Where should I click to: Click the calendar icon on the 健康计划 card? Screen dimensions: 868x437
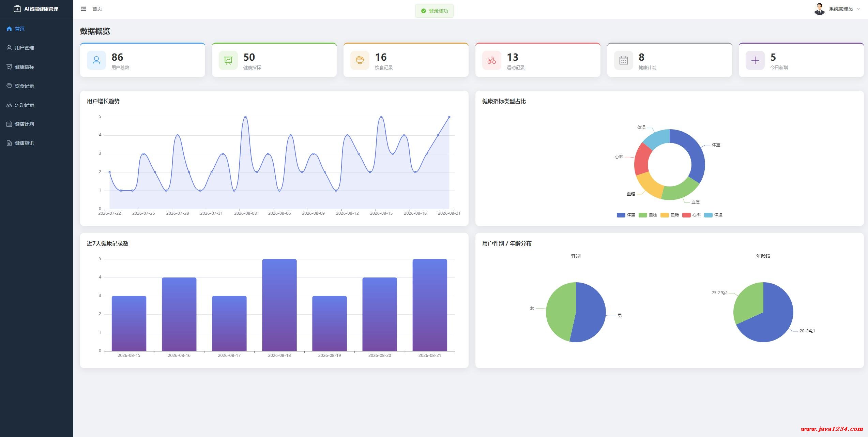(623, 60)
